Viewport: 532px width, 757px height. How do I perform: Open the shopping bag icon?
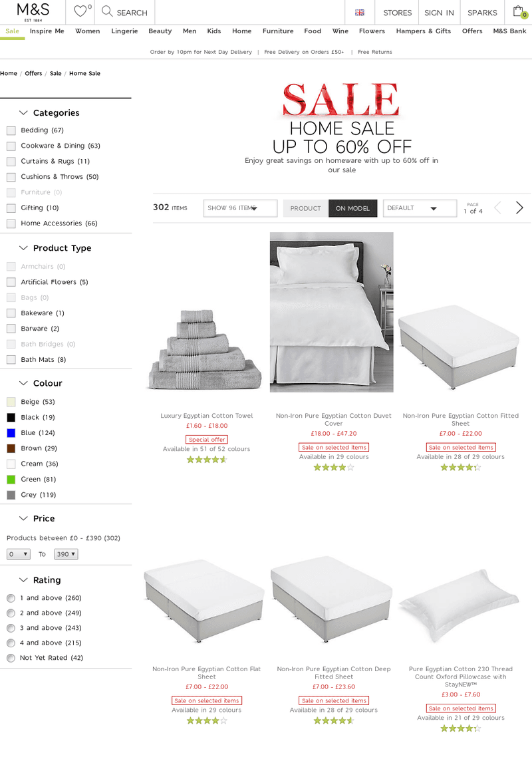(x=519, y=11)
